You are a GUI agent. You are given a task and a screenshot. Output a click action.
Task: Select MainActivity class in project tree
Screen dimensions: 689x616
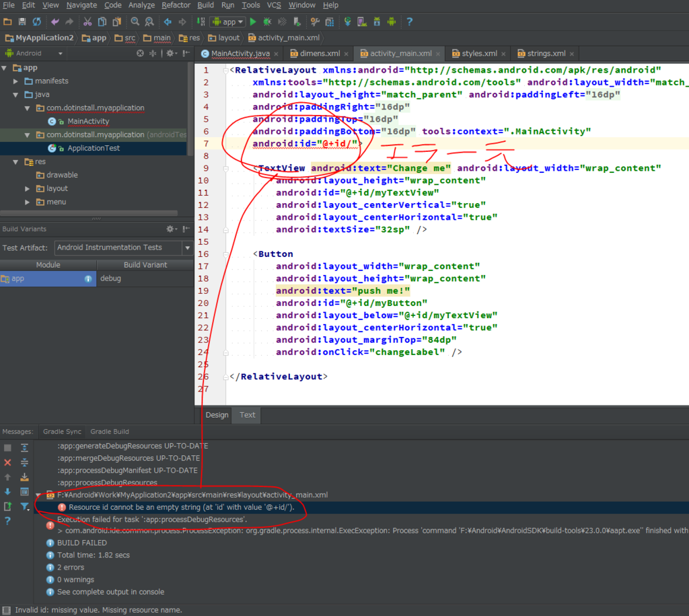point(88,121)
